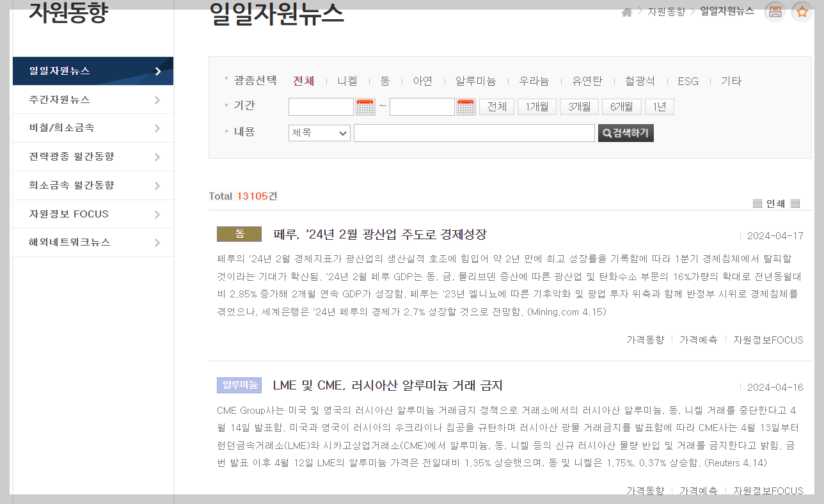Expand 전략광종 월간동향 chevron
Image resolution: width=824 pixels, height=504 pixels.
[157, 157]
